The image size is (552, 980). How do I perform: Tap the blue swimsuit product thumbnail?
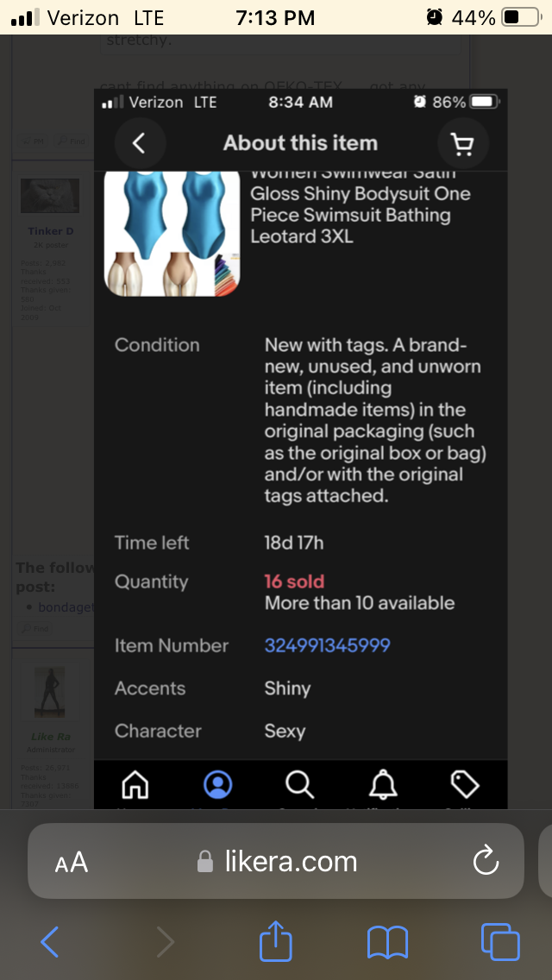172,235
